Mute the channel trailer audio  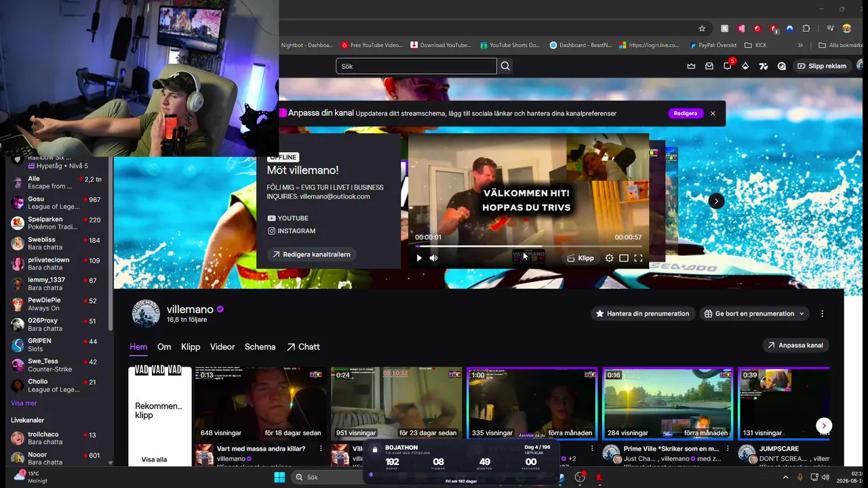(434, 258)
